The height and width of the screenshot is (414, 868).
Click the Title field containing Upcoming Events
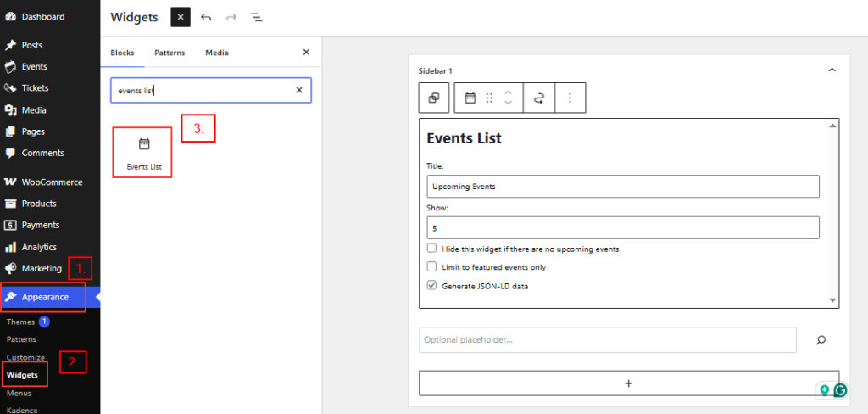click(623, 186)
